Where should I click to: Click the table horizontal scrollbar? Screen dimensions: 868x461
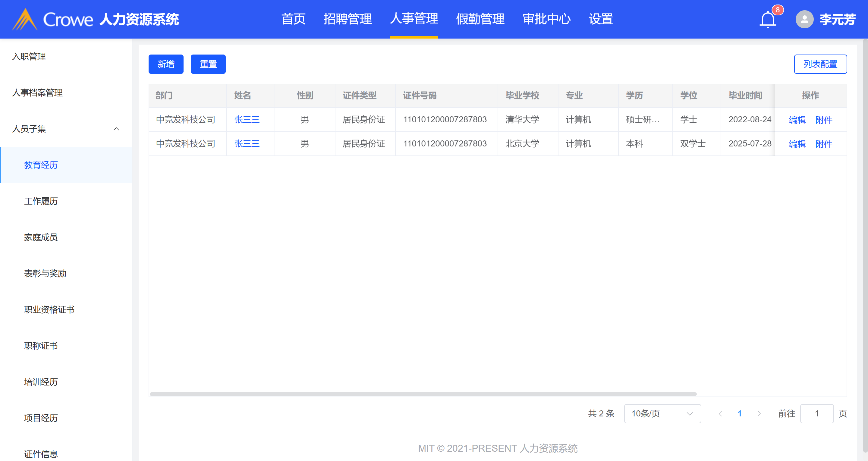tap(423, 394)
